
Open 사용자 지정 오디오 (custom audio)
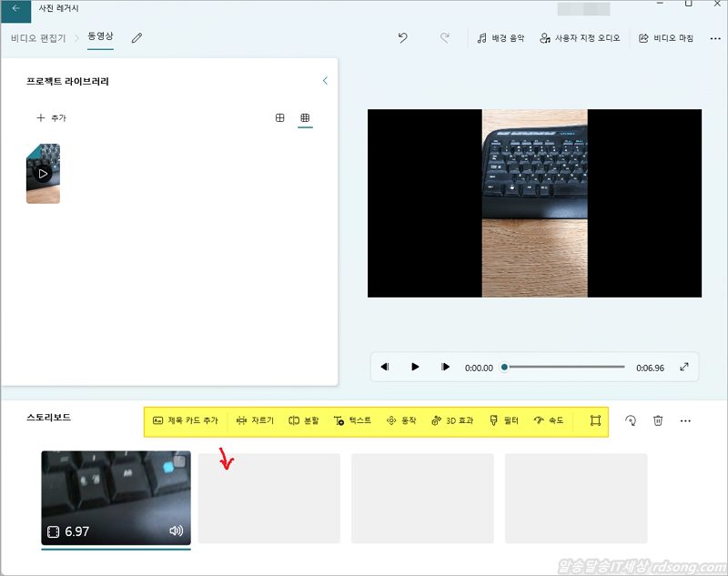pos(580,38)
